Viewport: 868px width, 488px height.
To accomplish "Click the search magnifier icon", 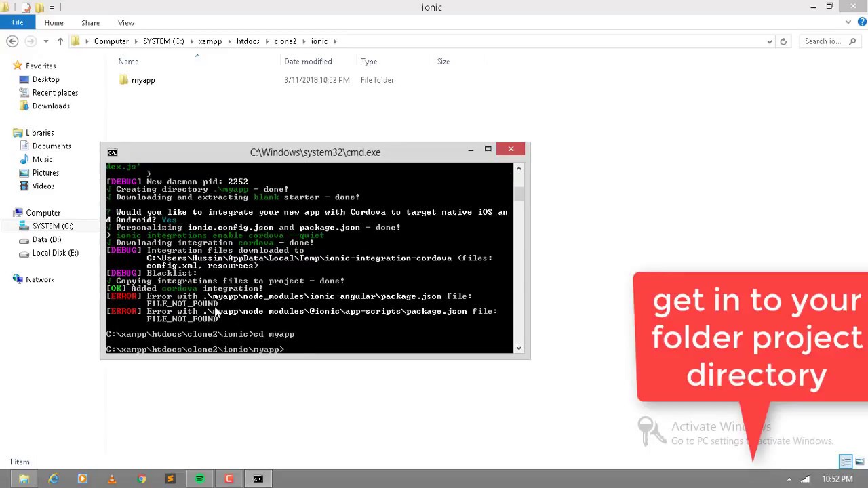I will point(852,41).
